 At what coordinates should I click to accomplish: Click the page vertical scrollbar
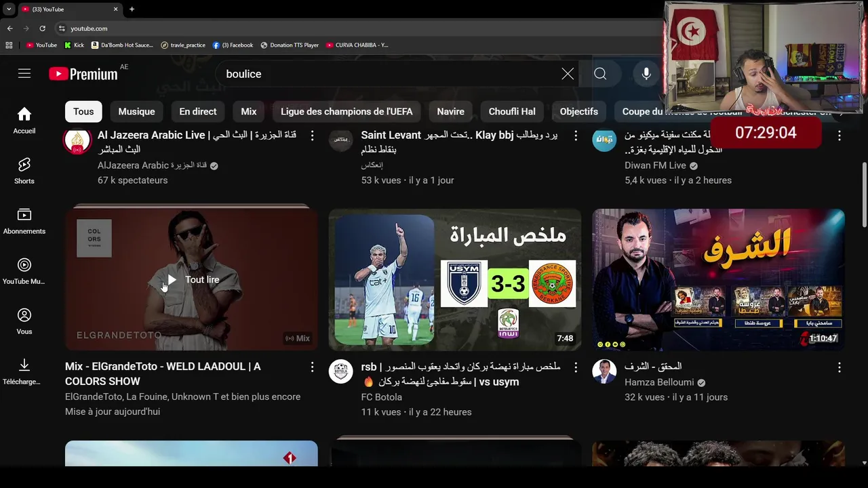click(x=864, y=195)
